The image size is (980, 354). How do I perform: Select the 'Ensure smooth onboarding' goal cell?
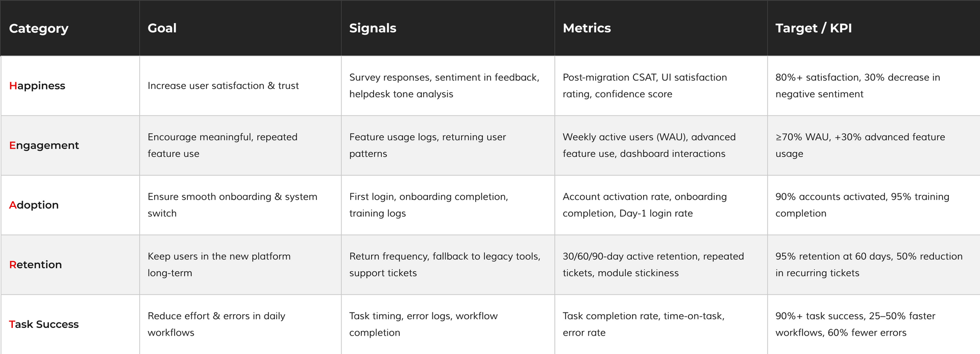[x=232, y=205]
